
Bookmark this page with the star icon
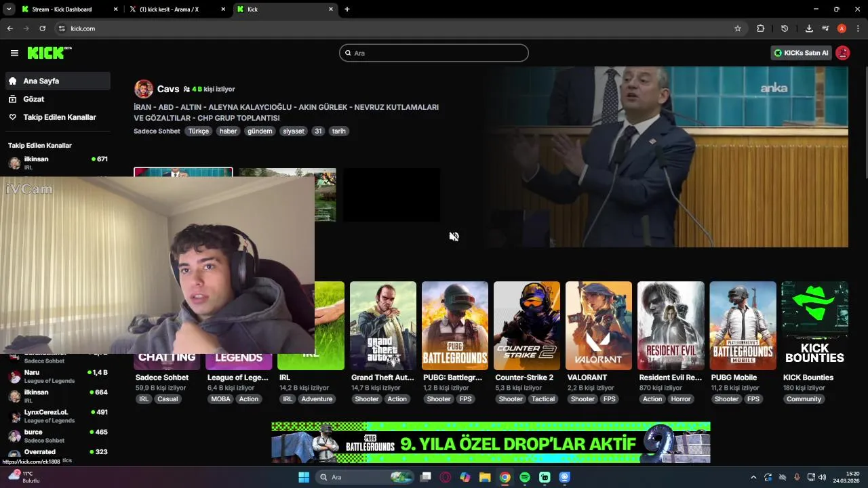point(738,28)
